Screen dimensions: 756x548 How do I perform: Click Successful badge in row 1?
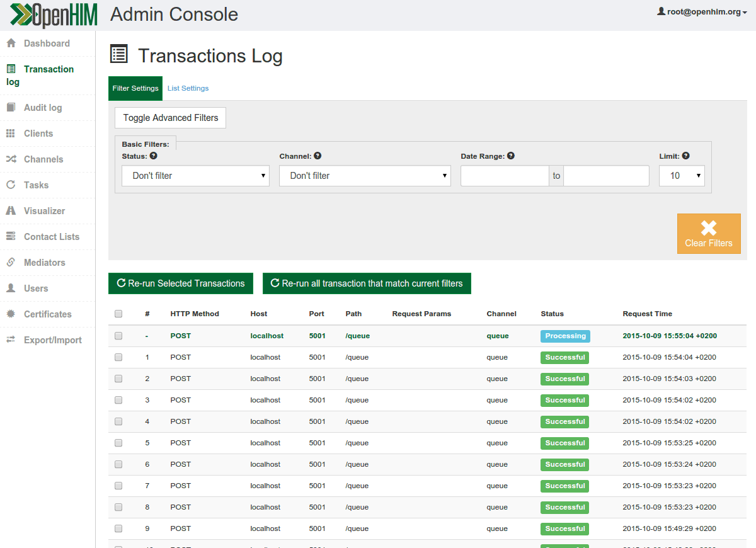564,357
